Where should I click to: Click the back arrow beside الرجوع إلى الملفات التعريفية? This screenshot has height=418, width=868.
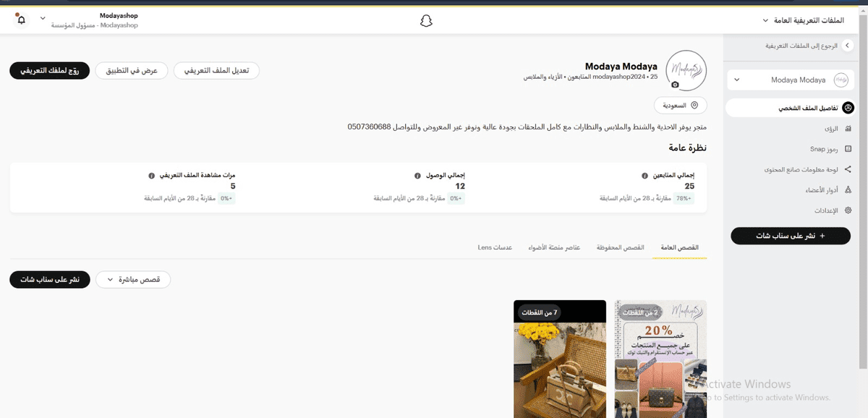coord(848,46)
